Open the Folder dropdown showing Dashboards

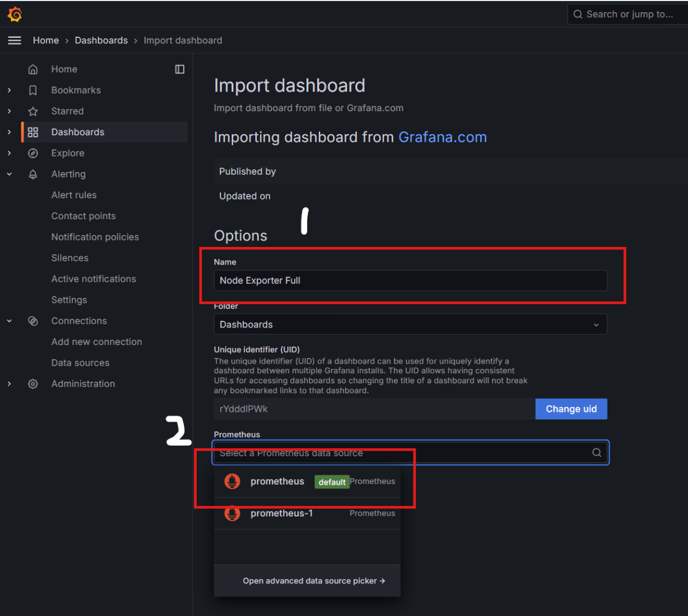click(x=410, y=324)
